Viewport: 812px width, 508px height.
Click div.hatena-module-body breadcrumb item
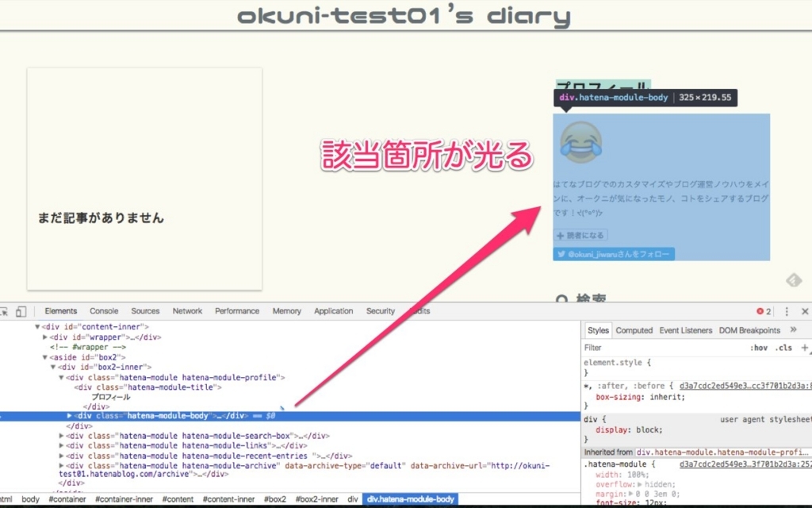pos(410,499)
